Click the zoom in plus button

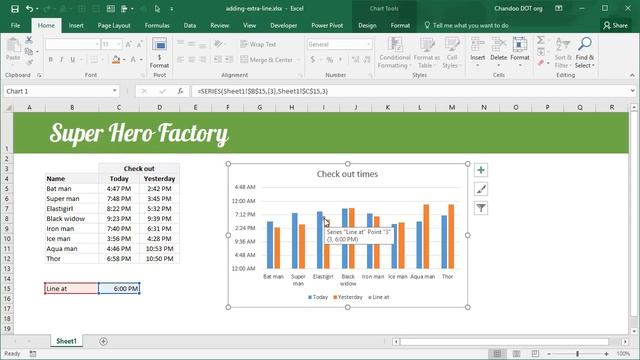607,353
